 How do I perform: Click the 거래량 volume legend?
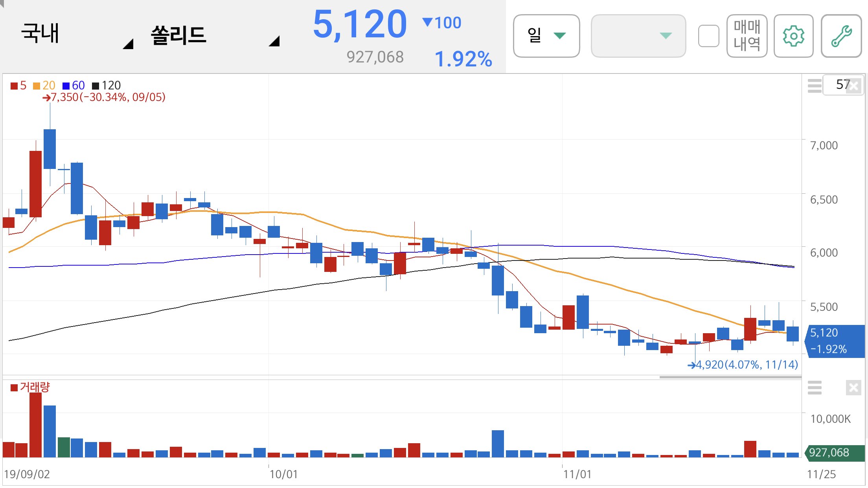(x=30, y=387)
